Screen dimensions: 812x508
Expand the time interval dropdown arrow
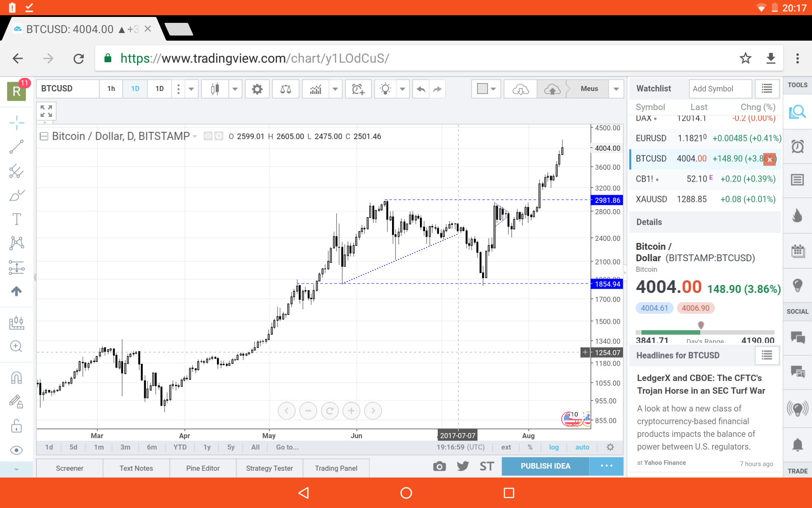tap(191, 89)
